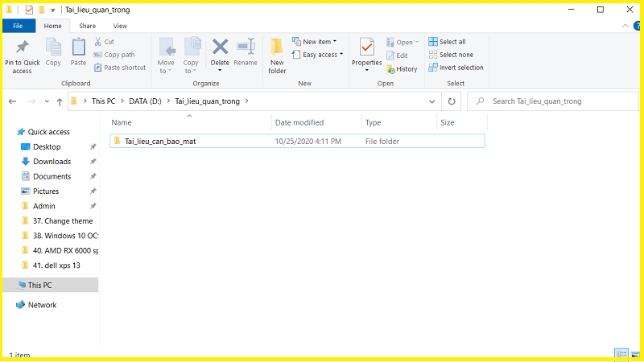644x362 pixels.
Task: Open the Easy access dropdown
Action: (x=317, y=55)
